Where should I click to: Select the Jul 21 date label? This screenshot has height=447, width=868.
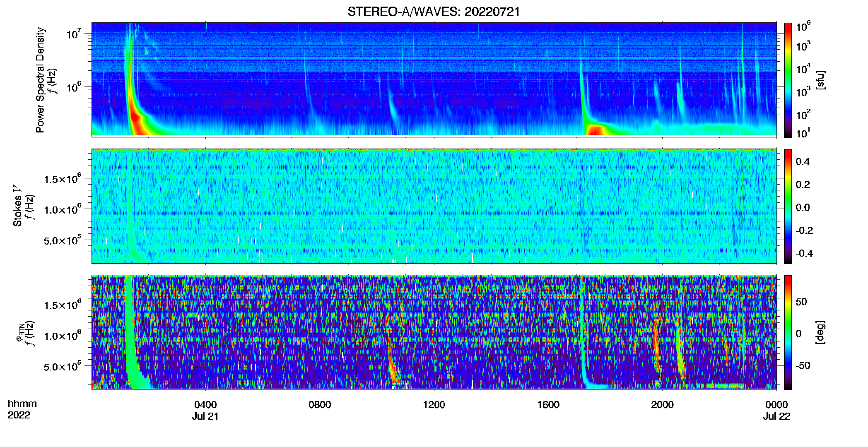(205, 416)
